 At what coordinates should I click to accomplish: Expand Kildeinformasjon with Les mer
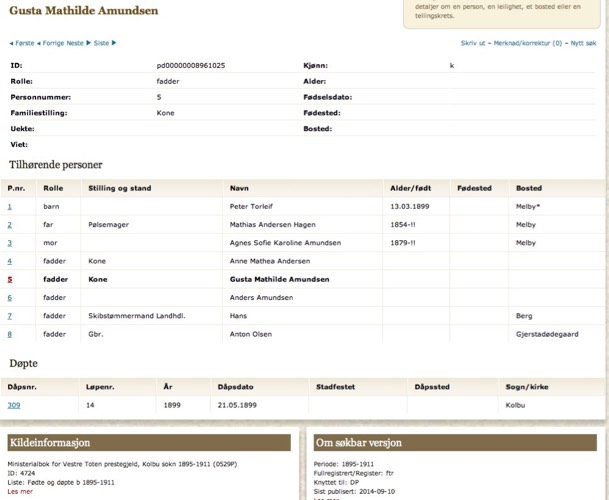click(20, 491)
